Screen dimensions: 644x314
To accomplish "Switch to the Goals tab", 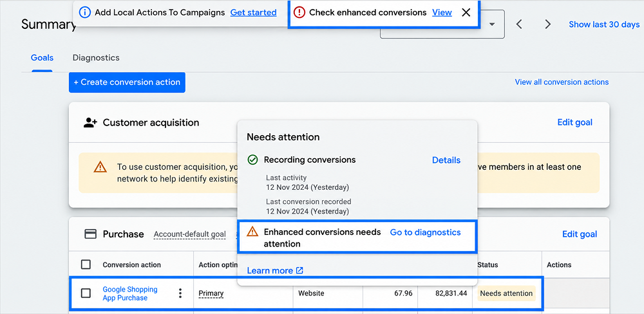I will [42, 58].
